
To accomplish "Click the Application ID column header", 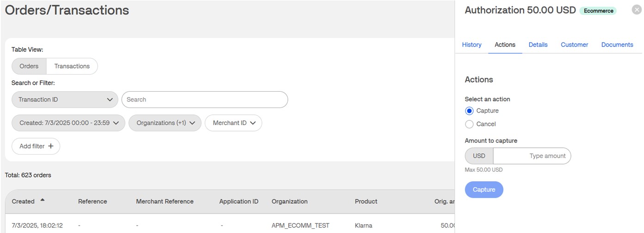I will click(x=239, y=202).
